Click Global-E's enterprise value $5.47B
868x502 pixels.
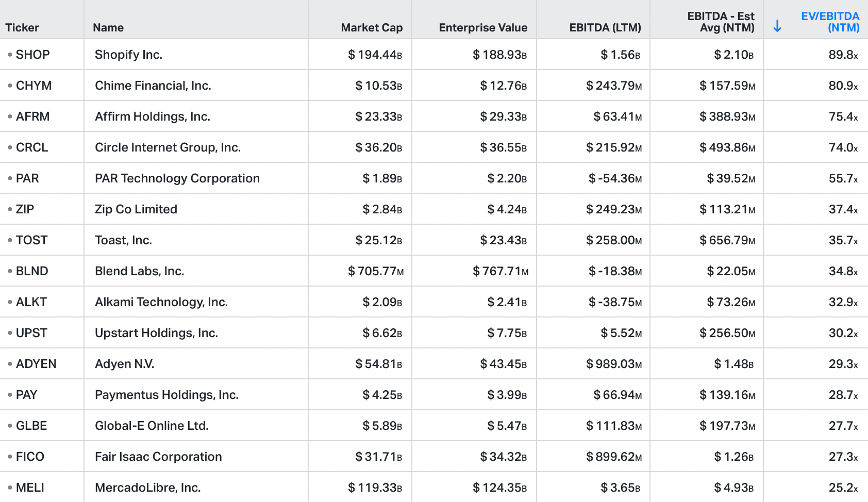coord(507,426)
